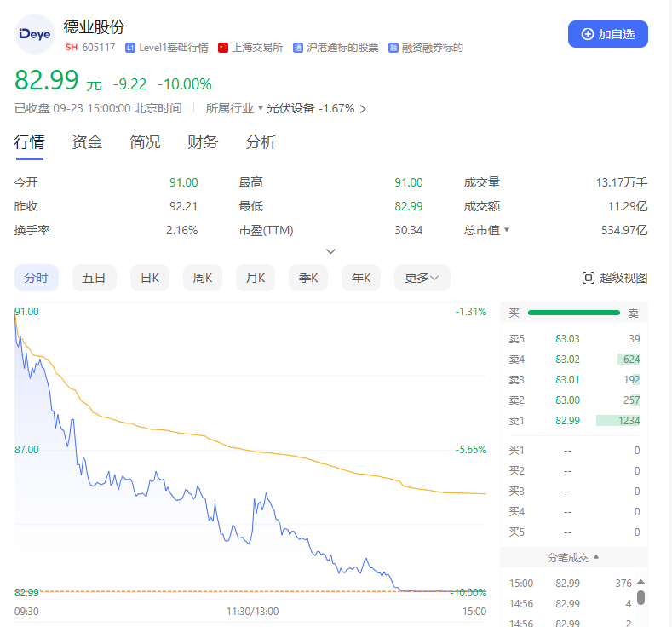This screenshot has width=672, height=627.
Task: Click the scroll-up arrow in trades list
Action: coord(640,584)
